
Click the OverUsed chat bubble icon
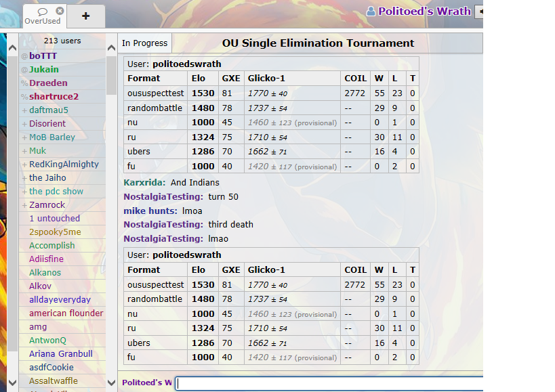[x=42, y=12]
